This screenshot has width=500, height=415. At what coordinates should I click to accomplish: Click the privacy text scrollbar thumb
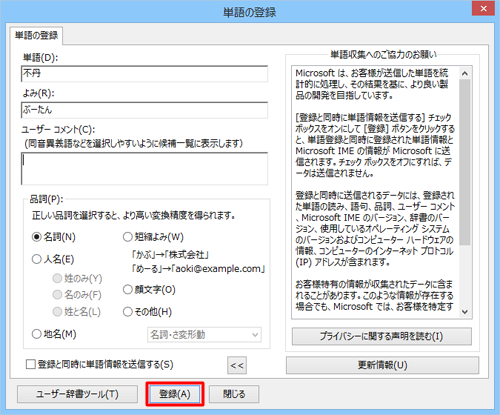[465, 162]
